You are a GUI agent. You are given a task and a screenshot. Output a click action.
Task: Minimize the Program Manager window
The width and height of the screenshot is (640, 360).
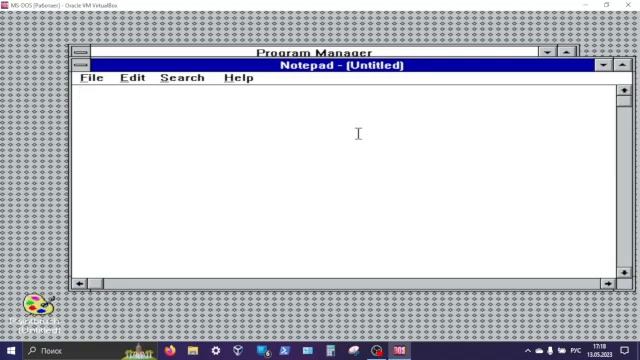point(547,52)
